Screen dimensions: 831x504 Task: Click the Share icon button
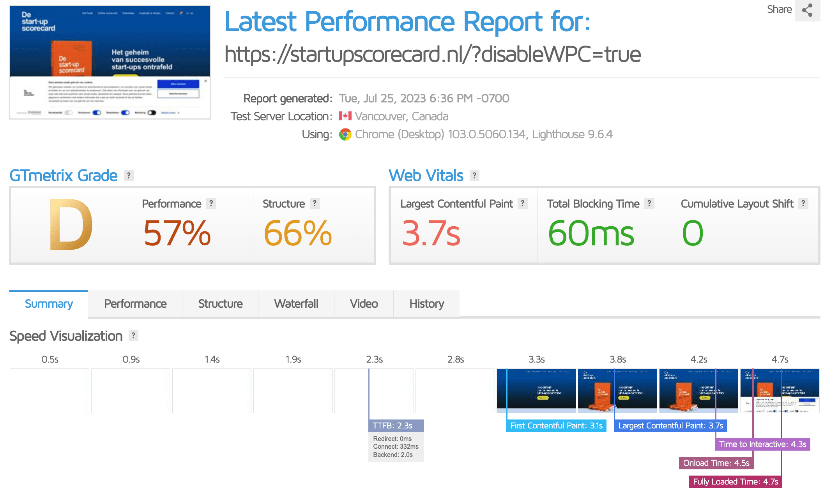(x=807, y=10)
